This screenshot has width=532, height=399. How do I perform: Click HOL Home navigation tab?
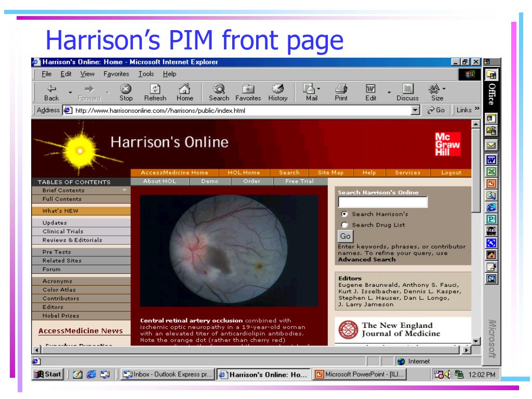tap(244, 172)
